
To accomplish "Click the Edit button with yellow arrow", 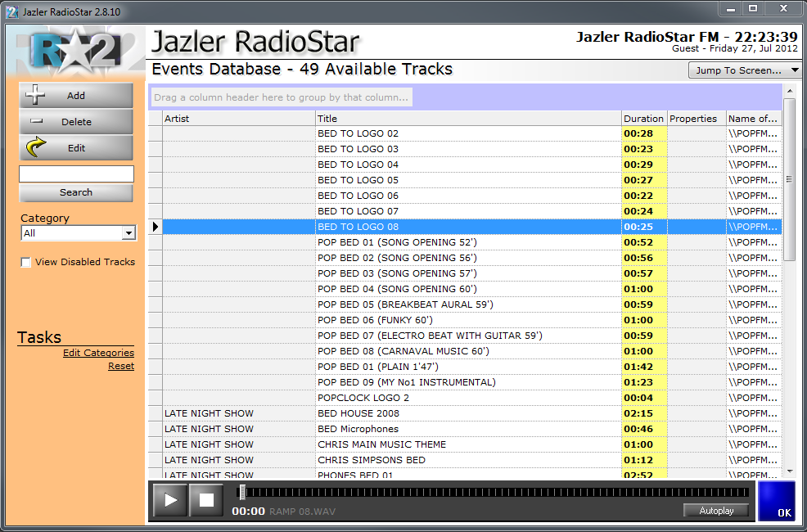I will pyautogui.click(x=75, y=148).
